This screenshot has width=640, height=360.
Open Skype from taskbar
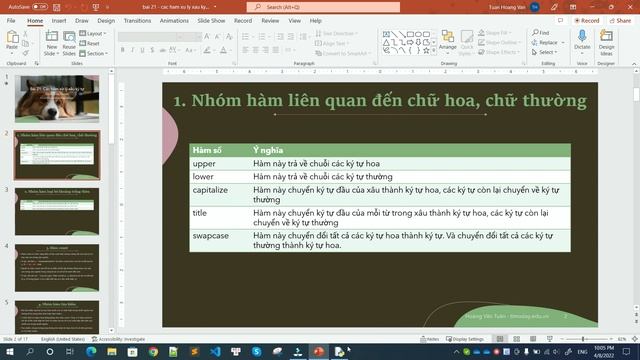tap(256, 351)
